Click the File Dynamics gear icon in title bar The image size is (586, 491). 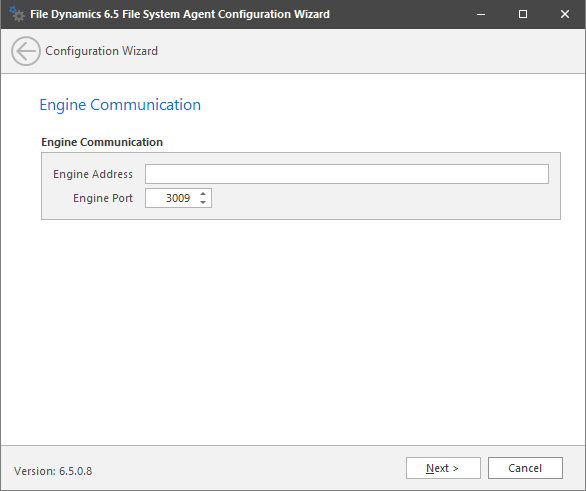pos(17,14)
